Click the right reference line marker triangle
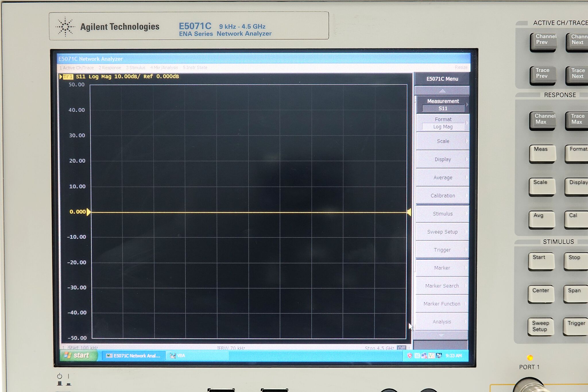The height and width of the screenshot is (392, 588). (409, 212)
